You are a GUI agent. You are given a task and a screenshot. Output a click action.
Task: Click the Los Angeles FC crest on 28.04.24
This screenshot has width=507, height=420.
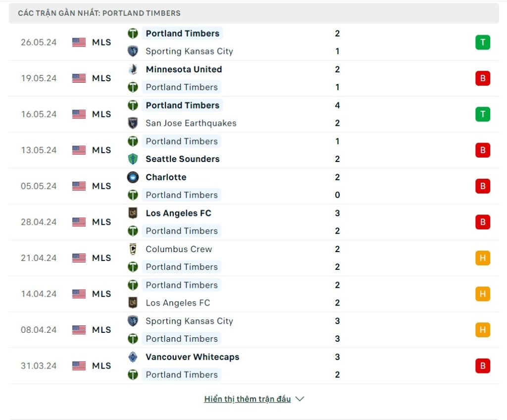(133, 213)
